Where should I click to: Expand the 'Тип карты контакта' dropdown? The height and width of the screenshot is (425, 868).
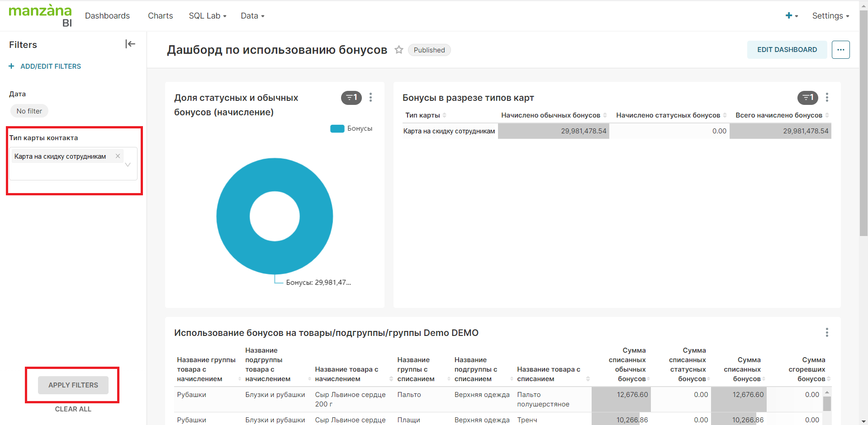(x=128, y=165)
